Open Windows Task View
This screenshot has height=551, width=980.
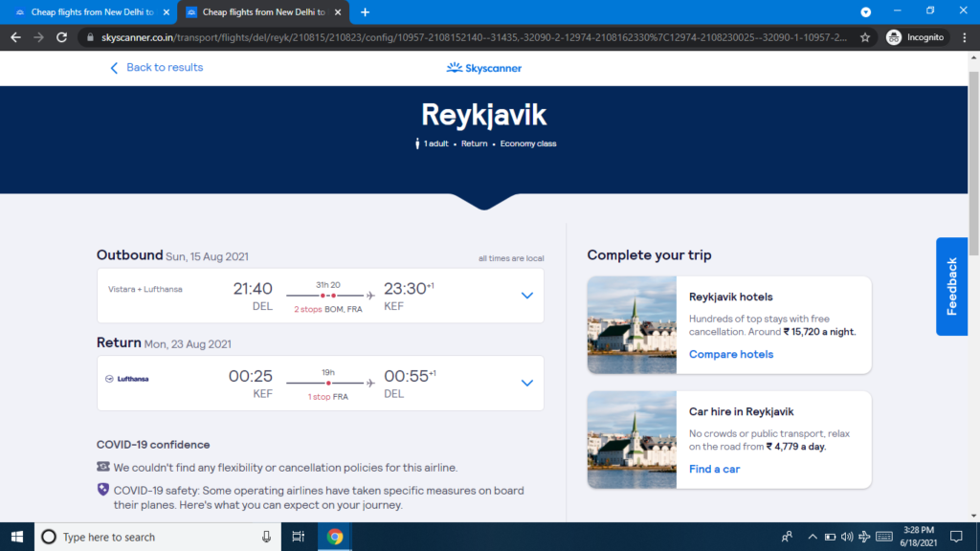coord(299,537)
